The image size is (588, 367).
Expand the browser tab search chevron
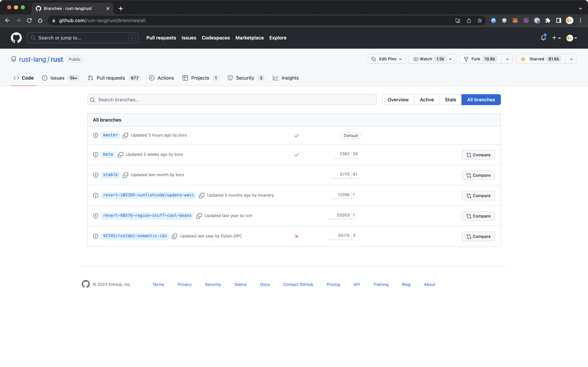pyautogui.click(x=581, y=9)
